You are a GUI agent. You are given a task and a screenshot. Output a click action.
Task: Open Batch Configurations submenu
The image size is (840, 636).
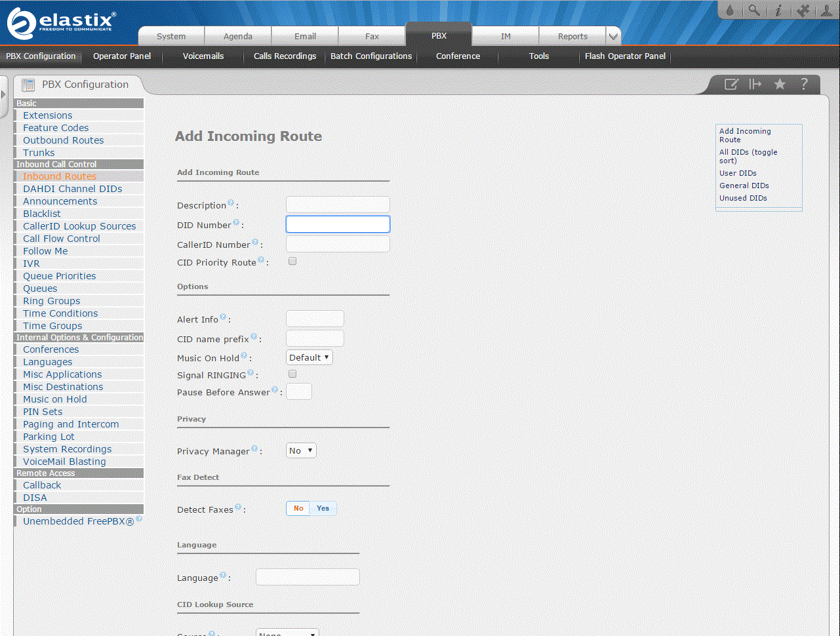coord(371,56)
